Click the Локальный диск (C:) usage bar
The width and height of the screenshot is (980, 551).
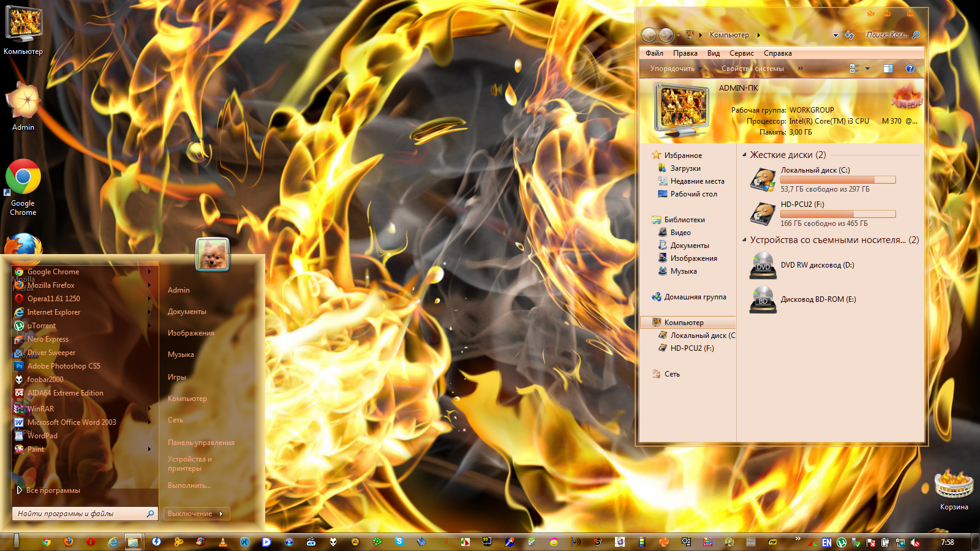point(837,180)
